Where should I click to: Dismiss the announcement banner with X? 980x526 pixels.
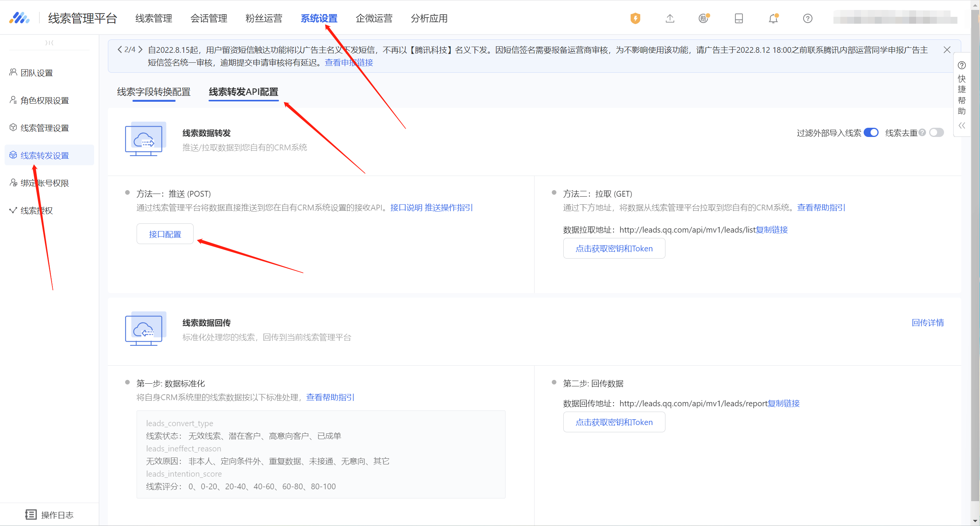(947, 50)
